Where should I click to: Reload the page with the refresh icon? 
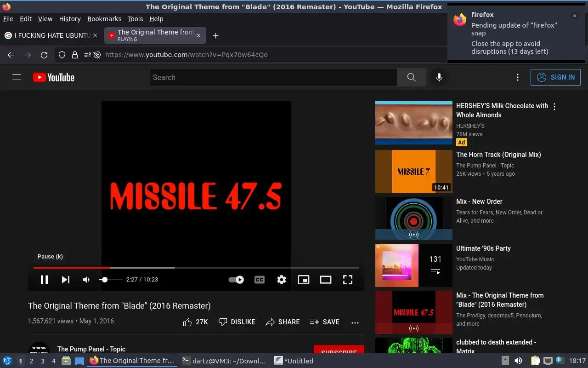44,55
